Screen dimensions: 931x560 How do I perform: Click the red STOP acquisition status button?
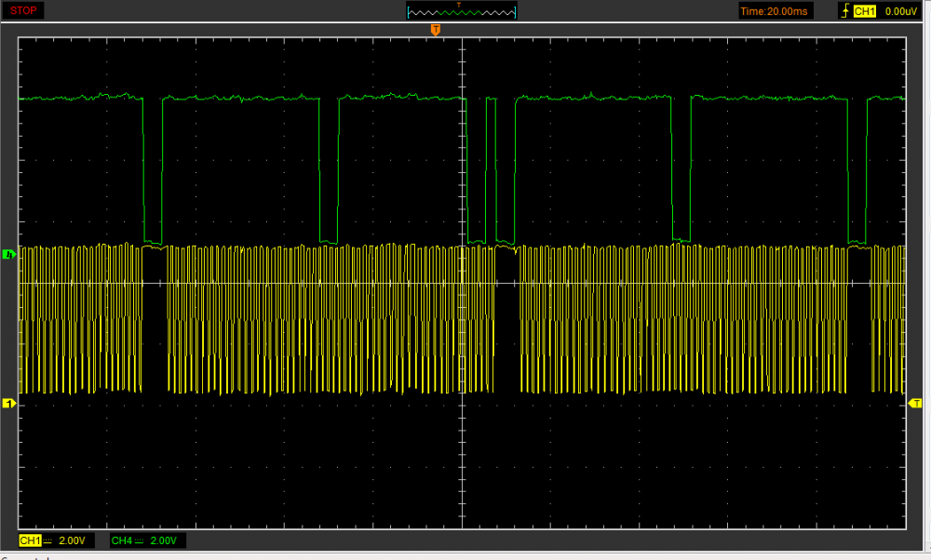[x=23, y=10]
